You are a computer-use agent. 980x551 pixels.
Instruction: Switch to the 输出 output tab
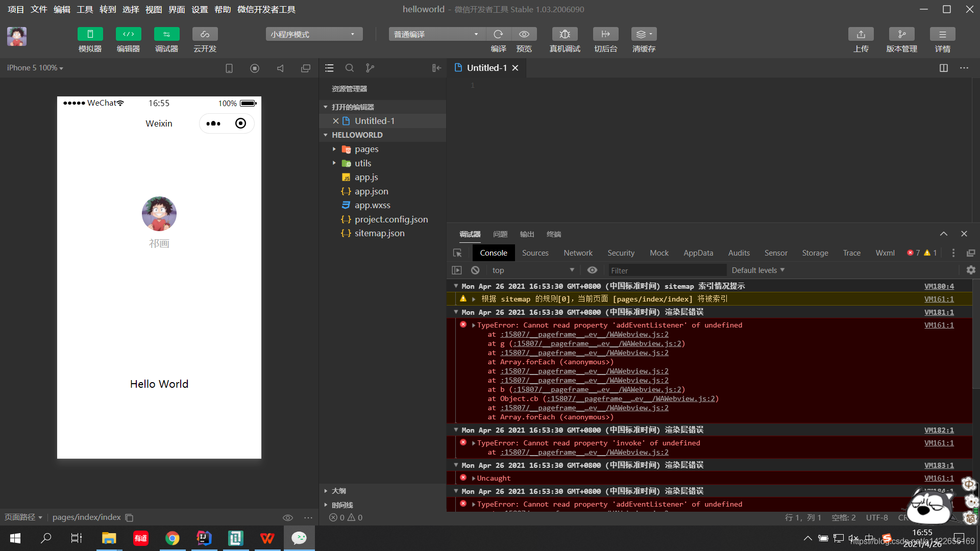(527, 234)
